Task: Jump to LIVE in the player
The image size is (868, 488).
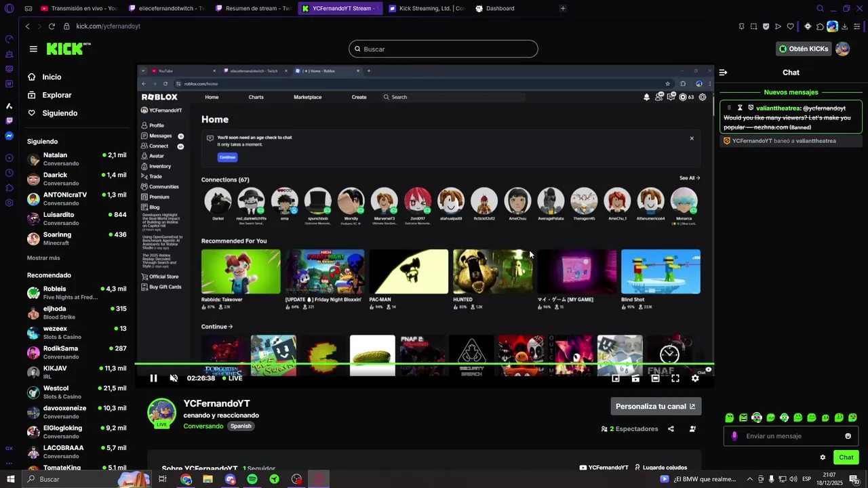Action: click(232, 378)
